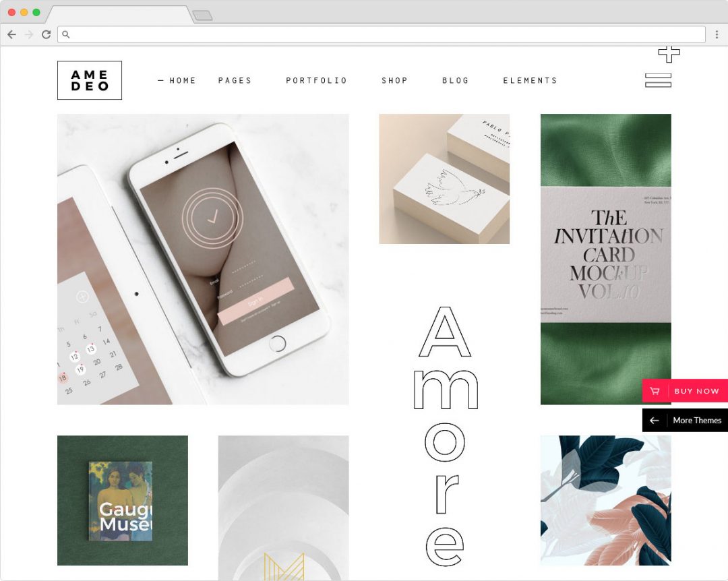
Task: Click into the browser address bar
Action: [381, 34]
